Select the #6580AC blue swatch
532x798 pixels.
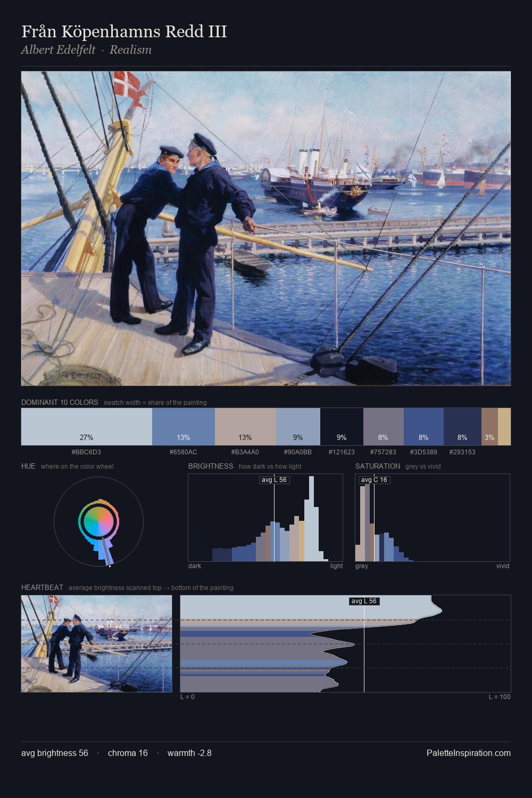tap(184, 427)
